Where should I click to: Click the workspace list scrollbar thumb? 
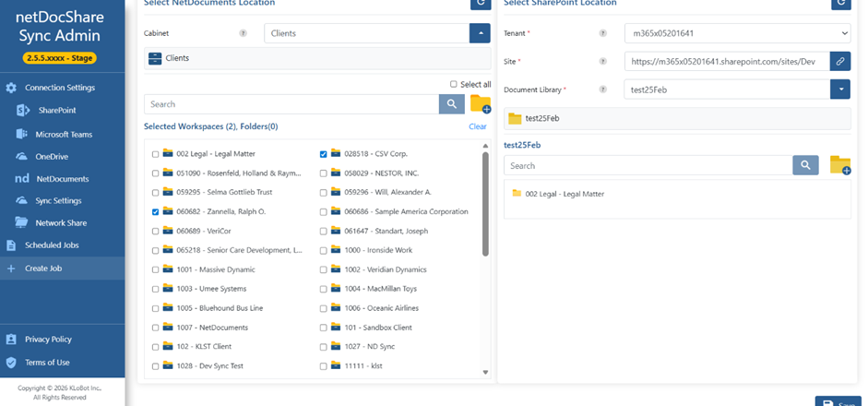point(485,204)
